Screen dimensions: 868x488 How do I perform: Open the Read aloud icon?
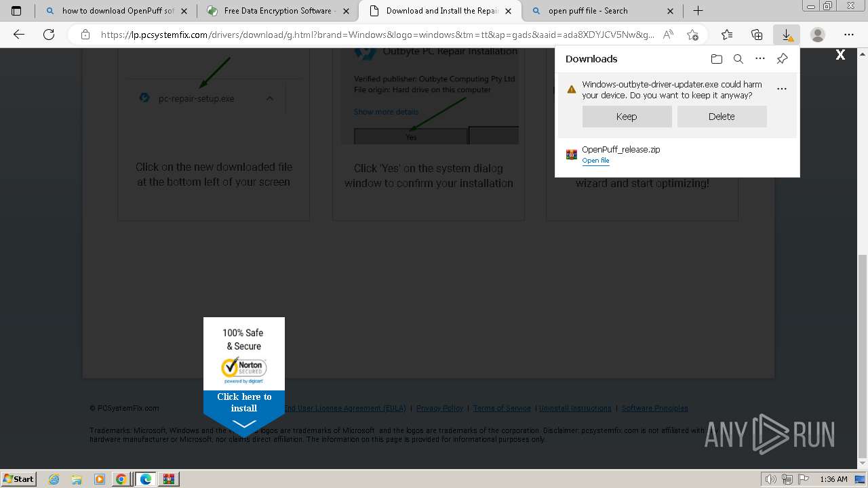668,35
